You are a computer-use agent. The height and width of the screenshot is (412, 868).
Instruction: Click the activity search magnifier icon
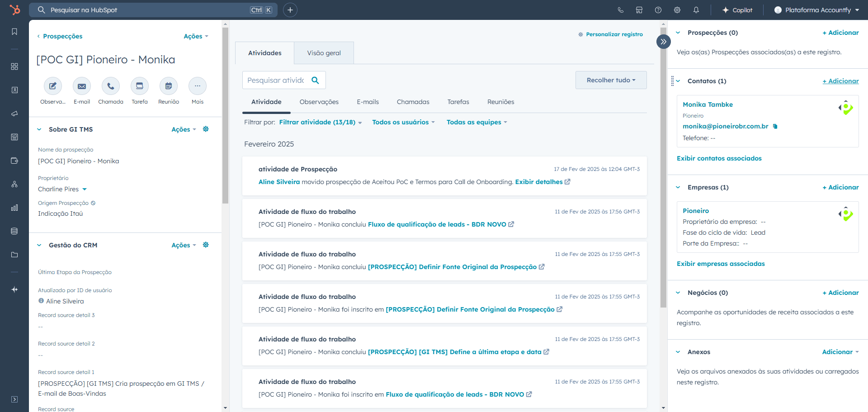(315, 80)
